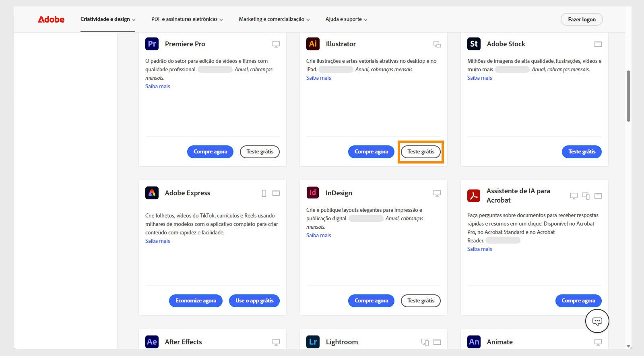
Task: Click the multi-device icon on the Lightroom card
Action: (x=425, y=342)
